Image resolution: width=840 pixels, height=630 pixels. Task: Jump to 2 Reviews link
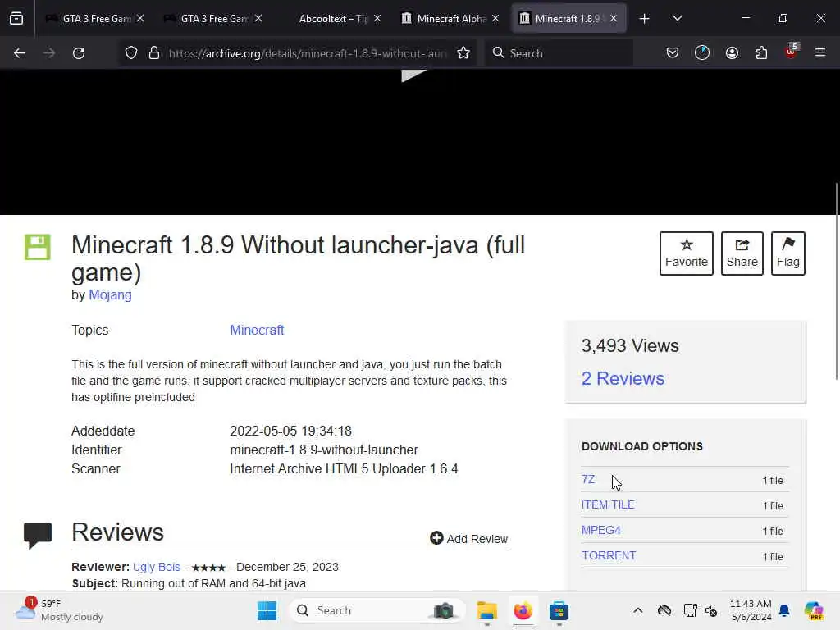[623, 378]
